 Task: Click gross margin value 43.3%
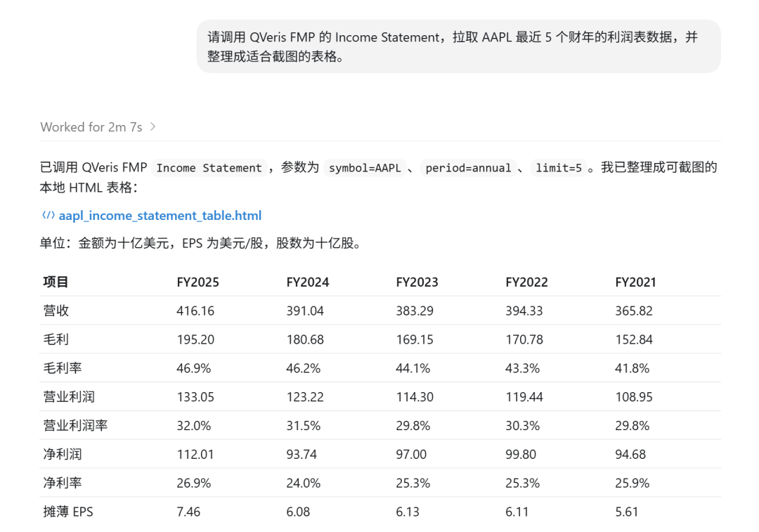[x=523, y=368]
